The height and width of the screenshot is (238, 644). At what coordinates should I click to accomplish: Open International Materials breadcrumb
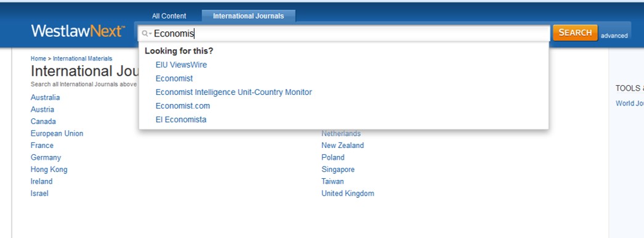click(x=83, y=59)
